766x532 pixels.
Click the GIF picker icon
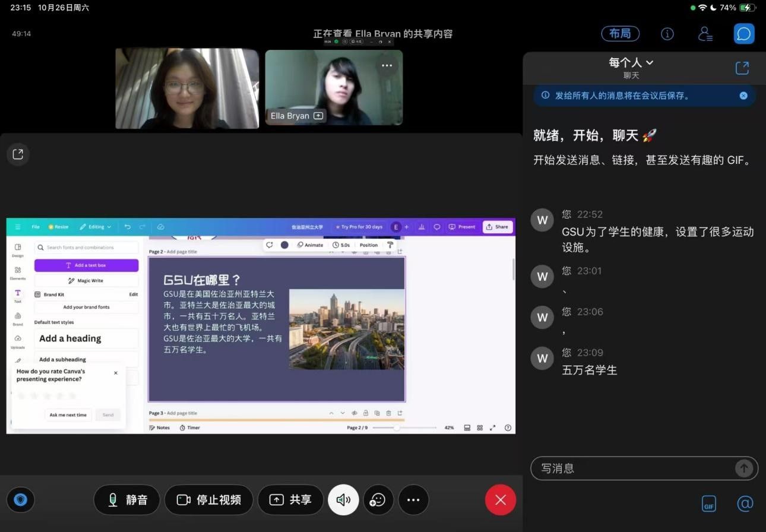(708, 504)
